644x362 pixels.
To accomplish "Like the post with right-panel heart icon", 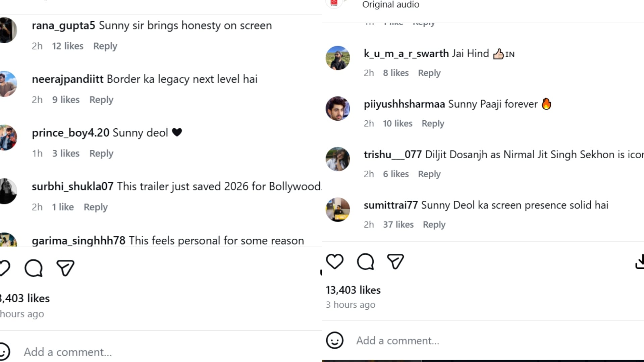I will [x=335, y=261].
